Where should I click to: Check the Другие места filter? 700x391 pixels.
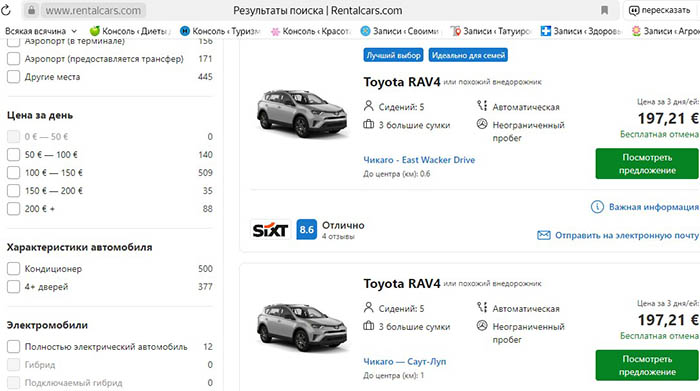(13, 77)
